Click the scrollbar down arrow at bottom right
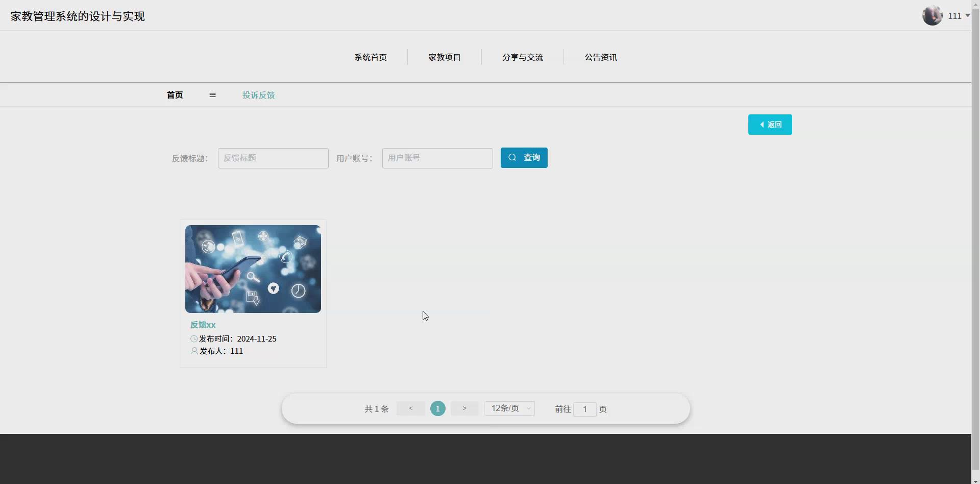This screenshot has width=980, height=484. click(x=975, y=480)
